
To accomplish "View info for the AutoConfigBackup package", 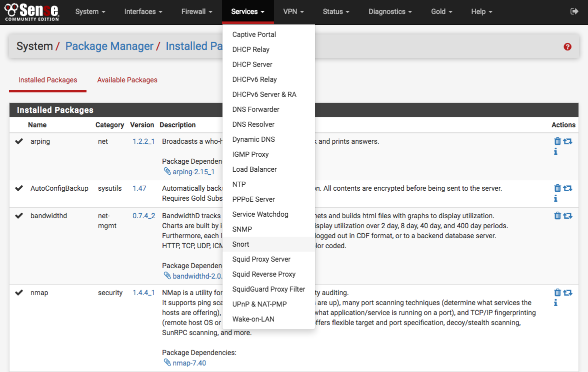I will (x=555, y=198).
